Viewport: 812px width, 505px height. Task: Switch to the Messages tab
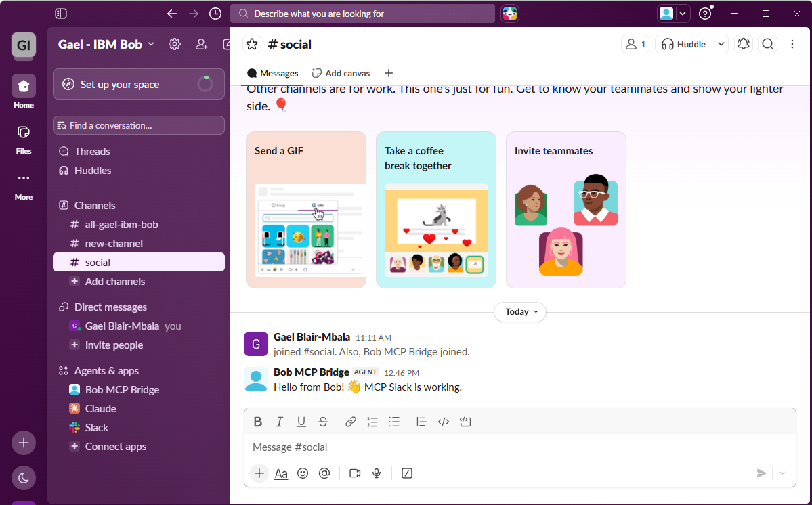tap(272, 74)
